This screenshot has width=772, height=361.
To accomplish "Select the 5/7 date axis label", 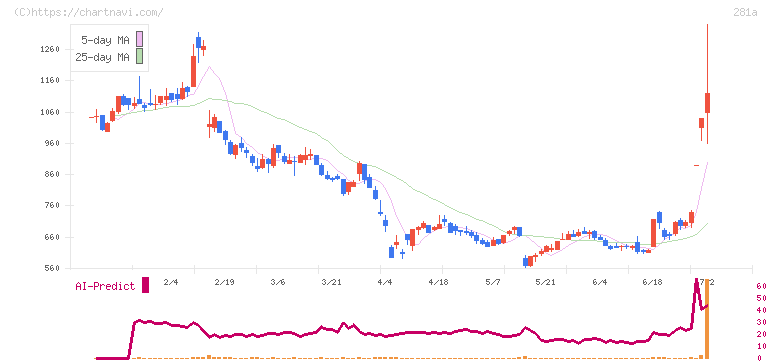I will coord(492,282).
